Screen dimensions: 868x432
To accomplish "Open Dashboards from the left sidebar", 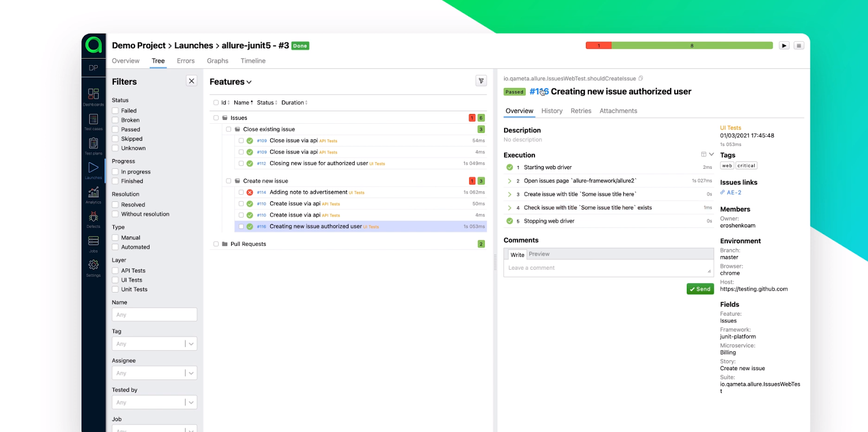I will click(x=93, y=96).
